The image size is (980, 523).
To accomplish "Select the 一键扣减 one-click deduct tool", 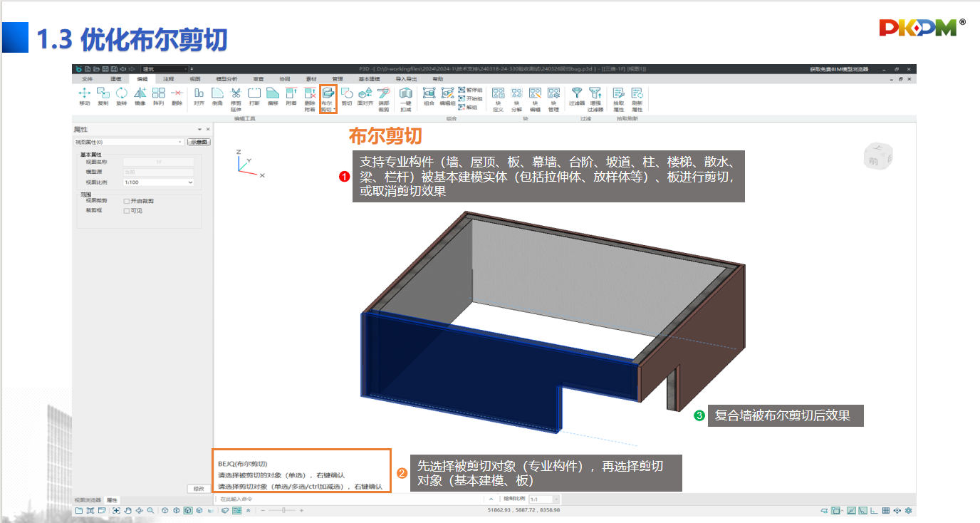I will (405, 95).
